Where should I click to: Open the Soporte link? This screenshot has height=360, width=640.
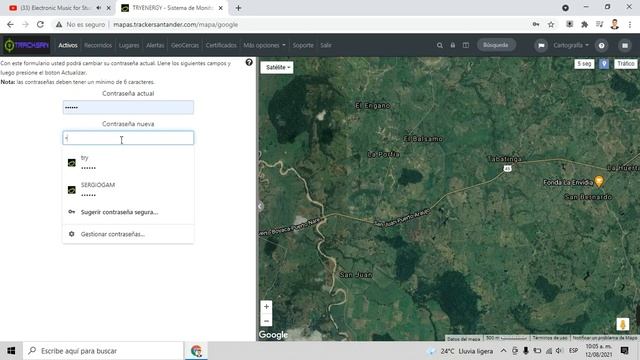(x=303, y=45)
